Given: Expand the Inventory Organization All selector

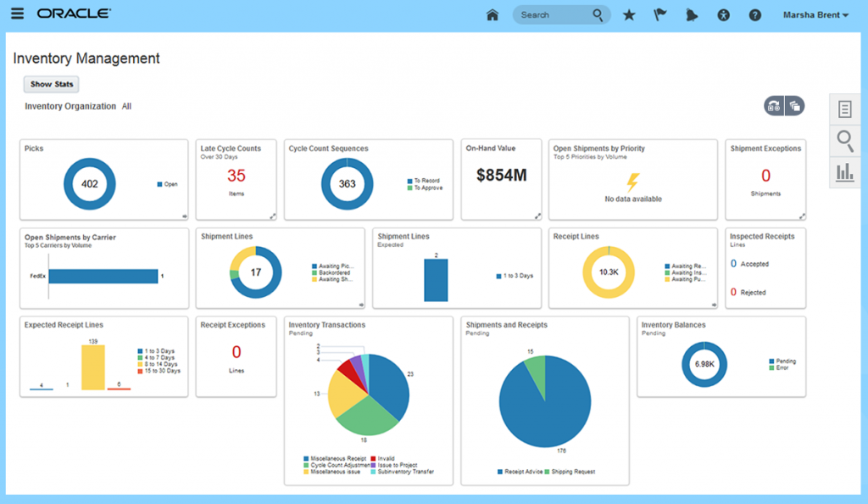Looking at the screenshot, I should (x=127, y=106).
